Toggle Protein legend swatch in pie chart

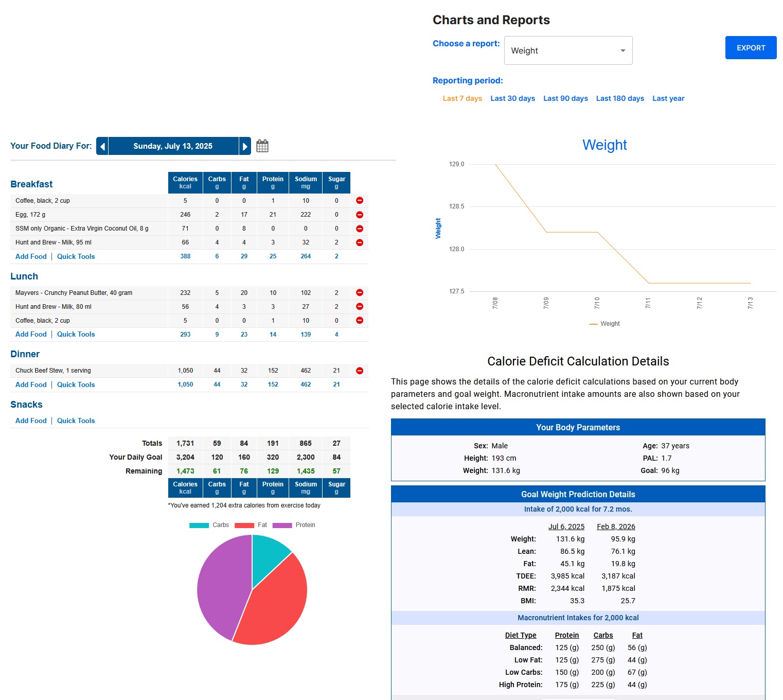click(282, 525)
